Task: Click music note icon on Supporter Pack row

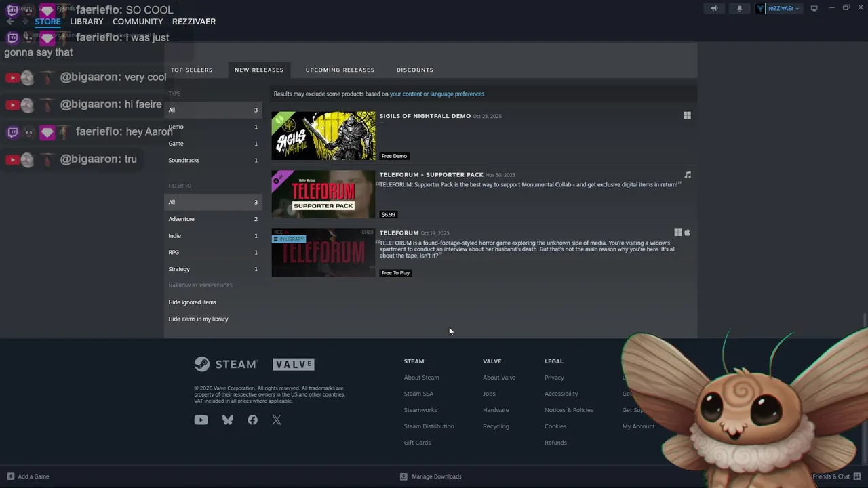Action: coord(688,174)
